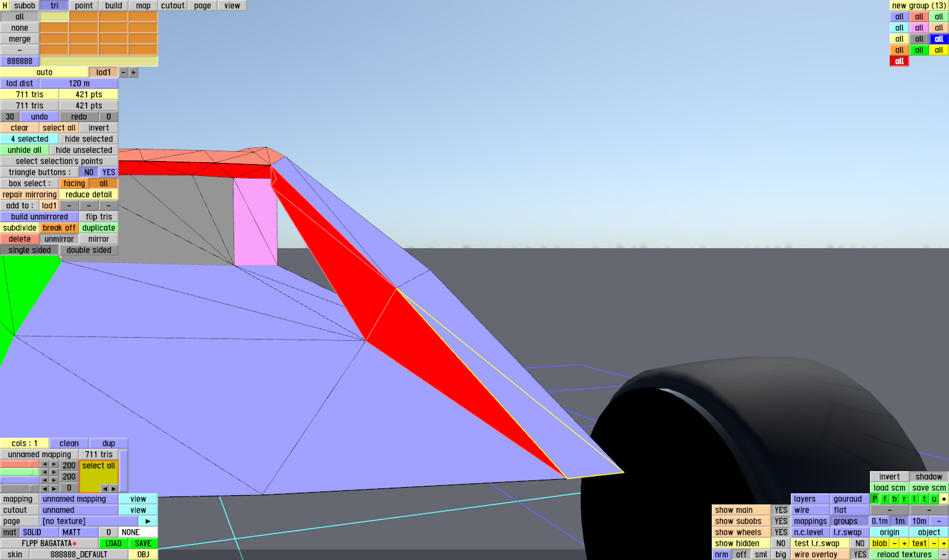Image resolution: width=949 pixels, height=560 pixels.
Task: Switch to the build tab
Action: [114, 6]
